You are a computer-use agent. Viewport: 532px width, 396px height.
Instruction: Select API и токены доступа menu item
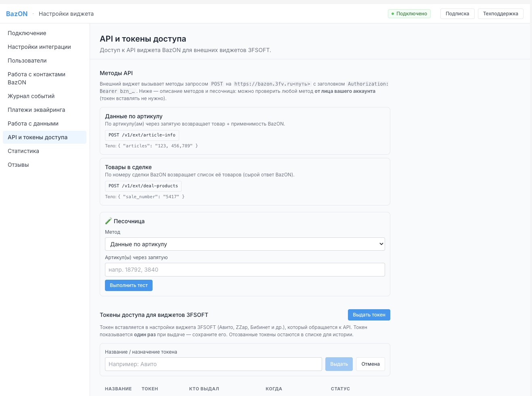point(44,137)
